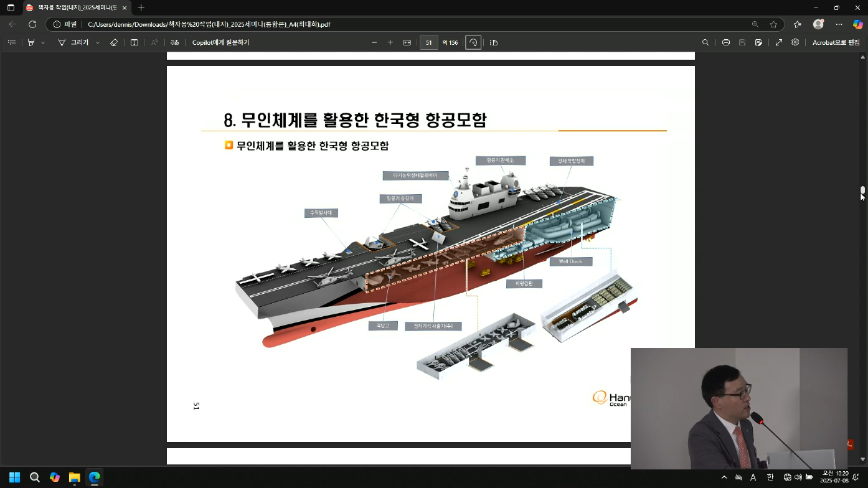
Task: View site information for the file
Action: click(x=65, y=24)
